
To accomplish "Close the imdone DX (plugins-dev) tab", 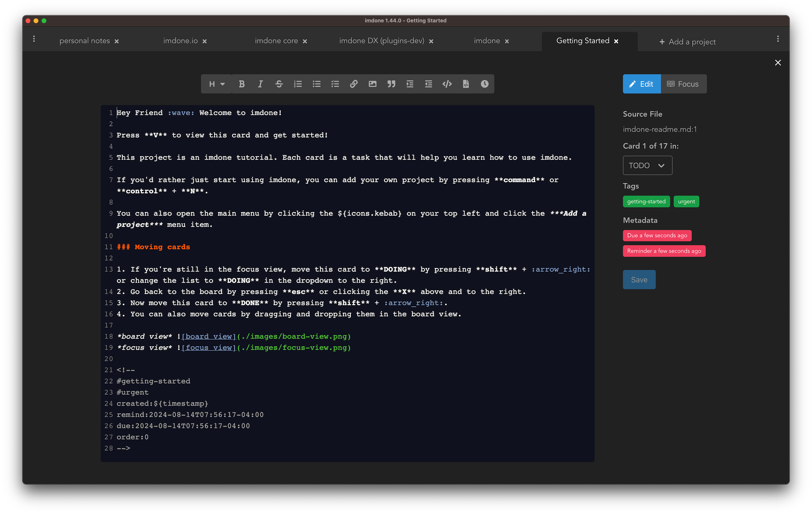I will (x=431, y=41).
